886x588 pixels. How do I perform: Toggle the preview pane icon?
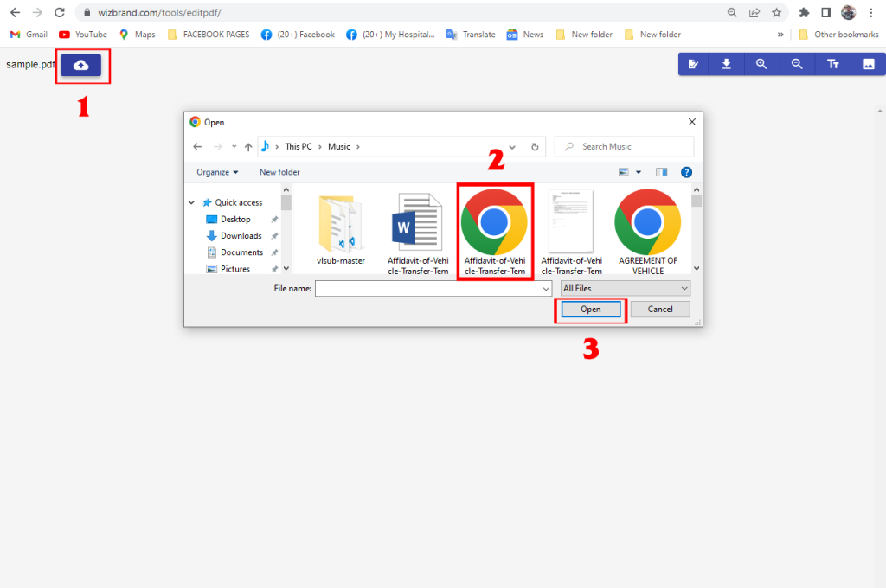tap(661, 172)
